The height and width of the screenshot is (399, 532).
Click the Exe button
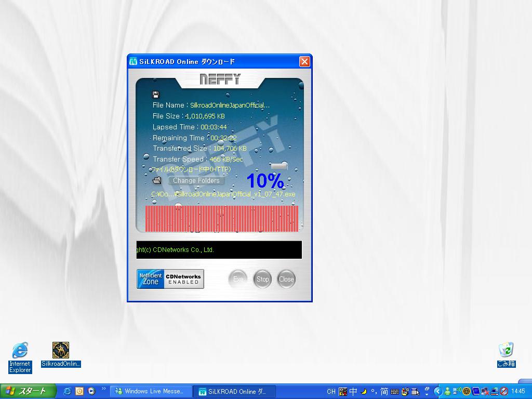pos(238,279)
